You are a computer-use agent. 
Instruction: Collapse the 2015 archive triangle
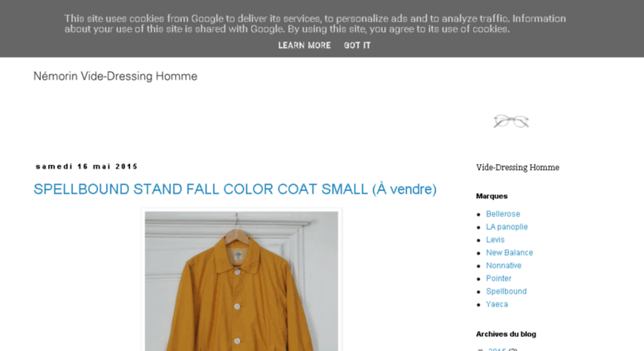(x=480, y=350)
